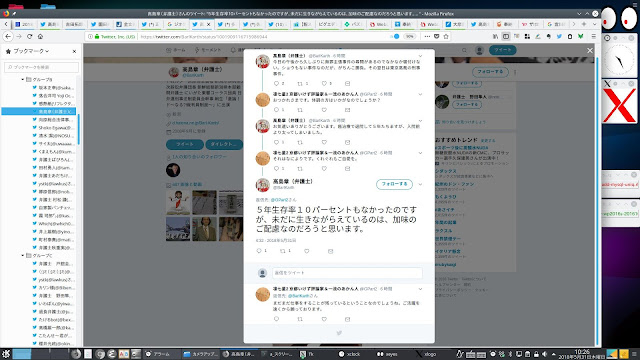
Task: Open the @BariKarih mention link in last reply
Action: click(299, 296)
